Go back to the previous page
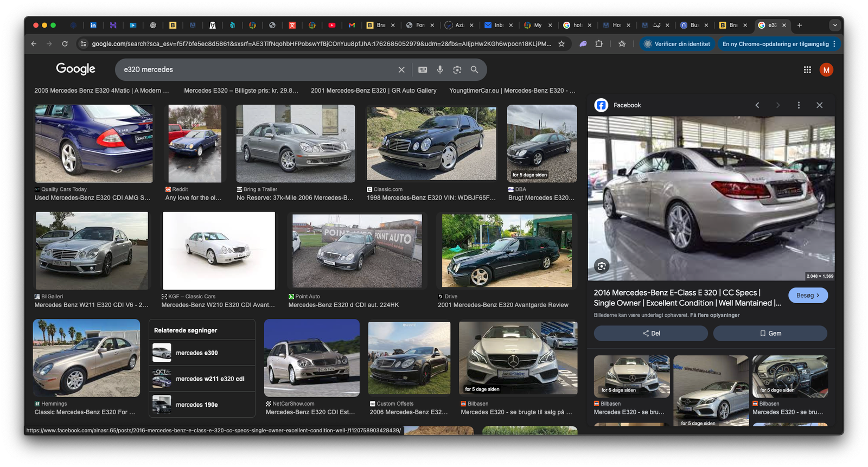 [x=34, y=44]
